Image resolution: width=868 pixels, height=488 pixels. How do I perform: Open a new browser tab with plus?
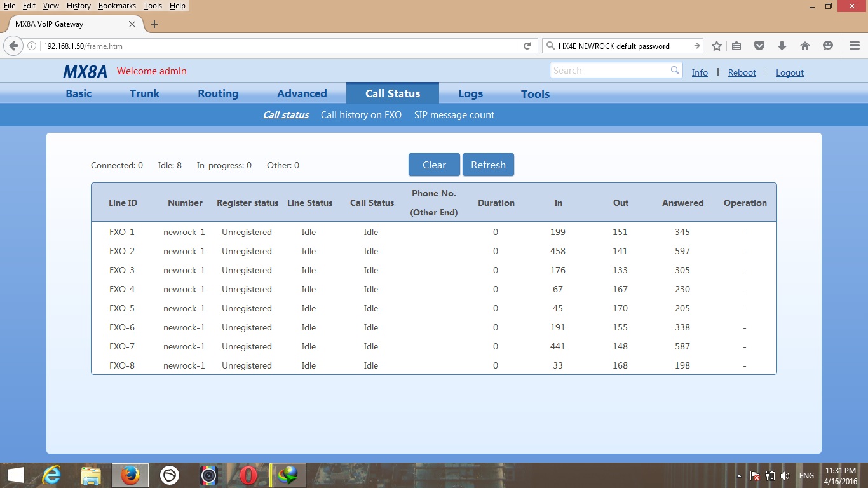(x=154, y=24)
